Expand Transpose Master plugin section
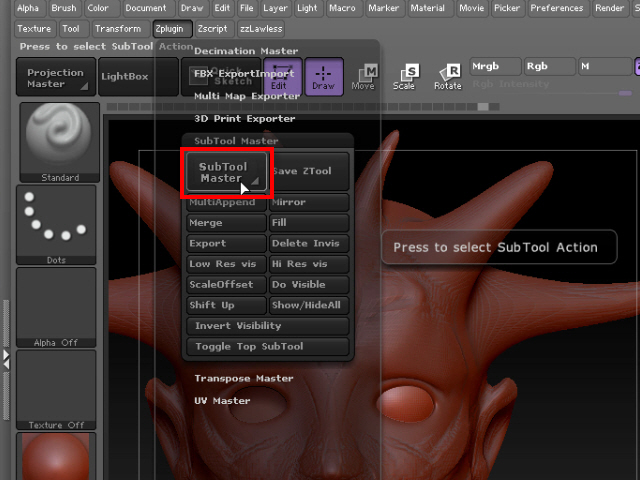This screenshot has height=480, width=640. coord(244,378)
